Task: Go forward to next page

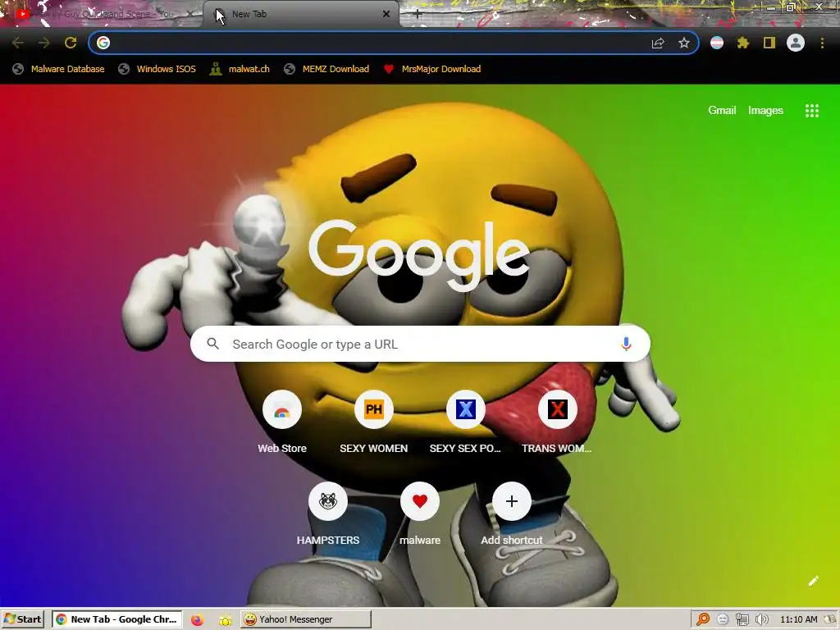Action: tap(44, 43)
